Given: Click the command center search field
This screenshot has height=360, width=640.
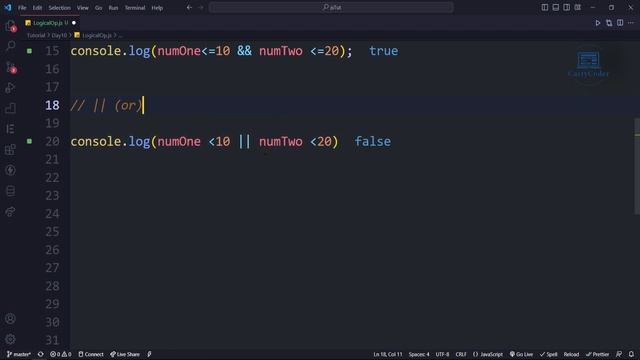Looking at the screenshot, I should click(x=331, y=7).
